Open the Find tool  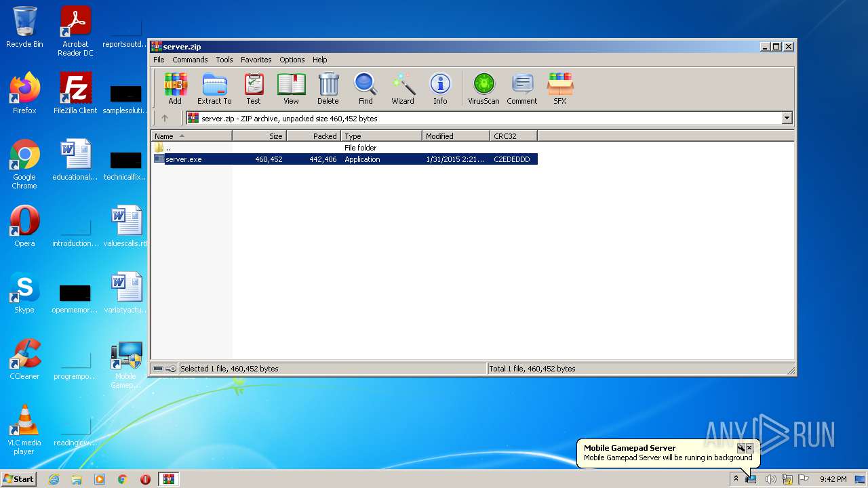point(366,89)
